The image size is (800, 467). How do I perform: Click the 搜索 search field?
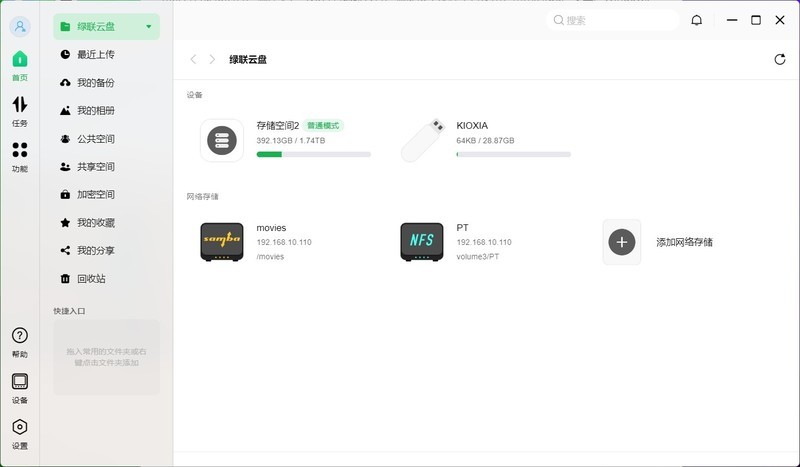tap(612, 20)
